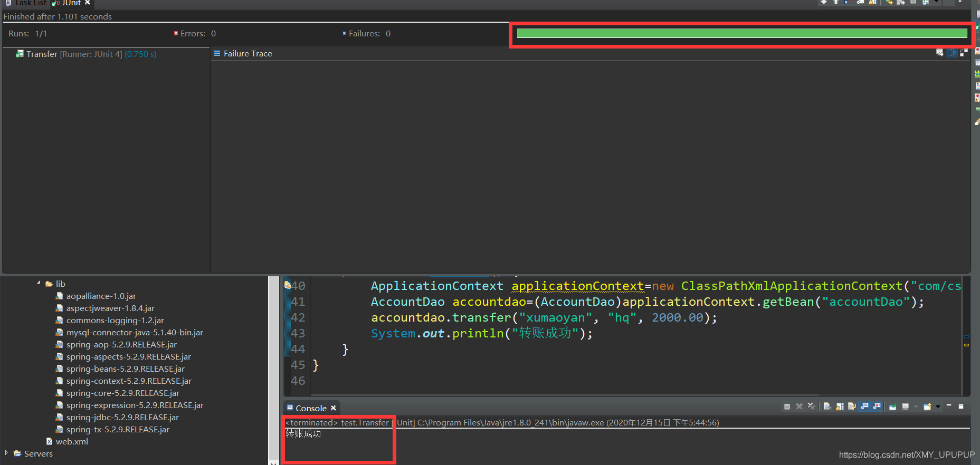Click the Open Console icon
This screenshot has height=465, width=980.
pyautogui.click(x=927, y=406)
